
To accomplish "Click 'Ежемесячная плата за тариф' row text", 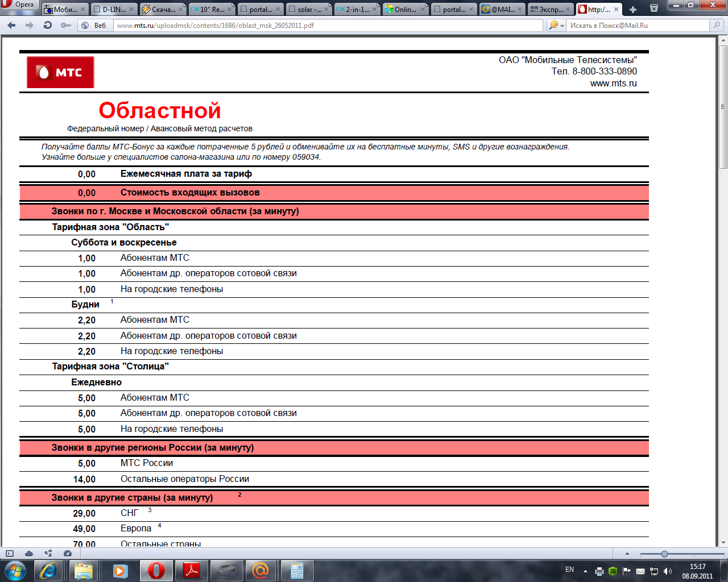I will (x=186, y=174).
